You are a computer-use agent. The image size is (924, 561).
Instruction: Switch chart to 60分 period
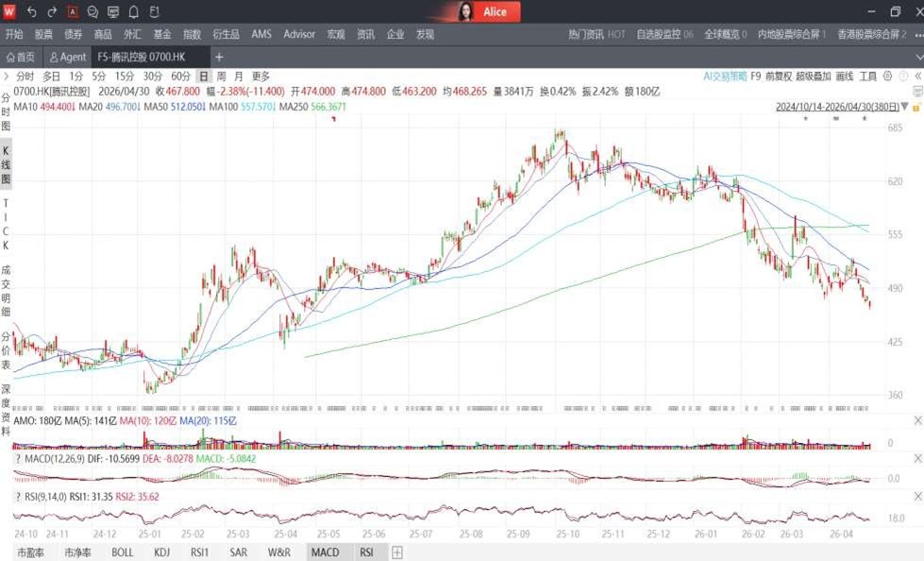pyautogui.click(x=180, y=76)
